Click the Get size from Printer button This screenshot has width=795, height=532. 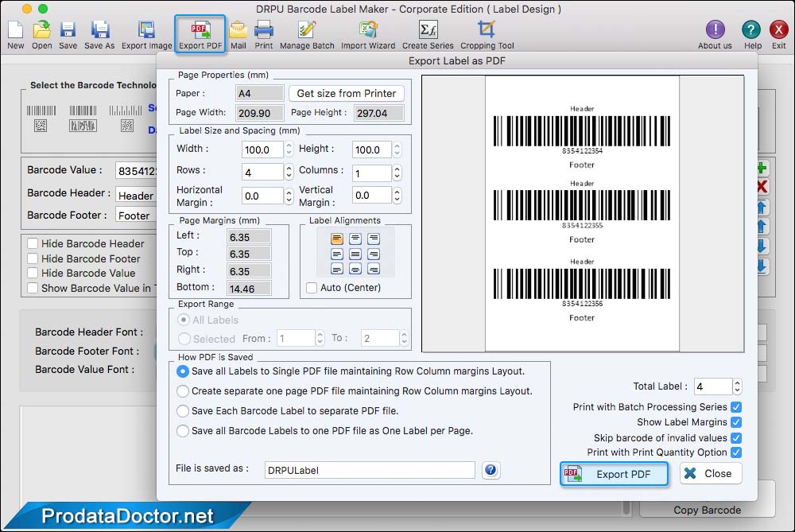coord(347,93)
